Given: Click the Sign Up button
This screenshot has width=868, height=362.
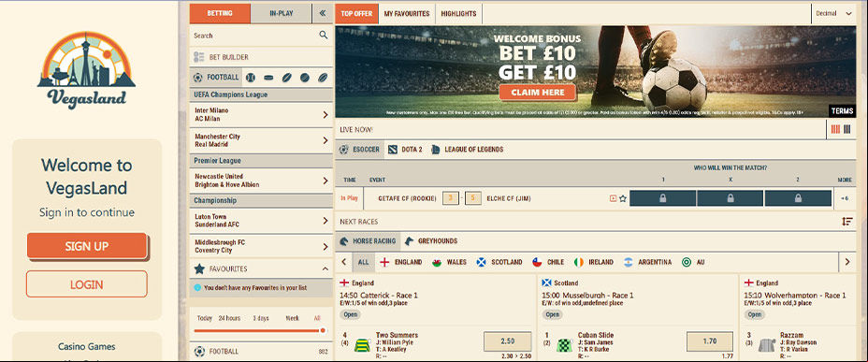Looking at the screenshot, I should 87,246.
